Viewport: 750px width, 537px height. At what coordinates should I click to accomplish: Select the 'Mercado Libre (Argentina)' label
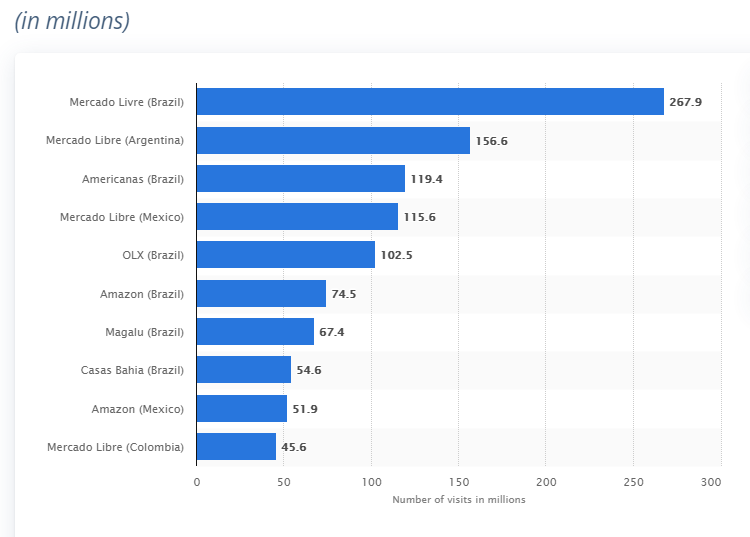115,140
